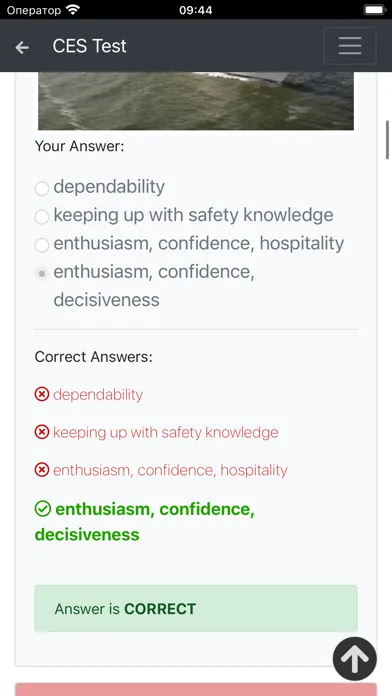Screen dimensions: 392x696
Task: Select keeping up with safety knowledge radio
Action: point(42,217)
